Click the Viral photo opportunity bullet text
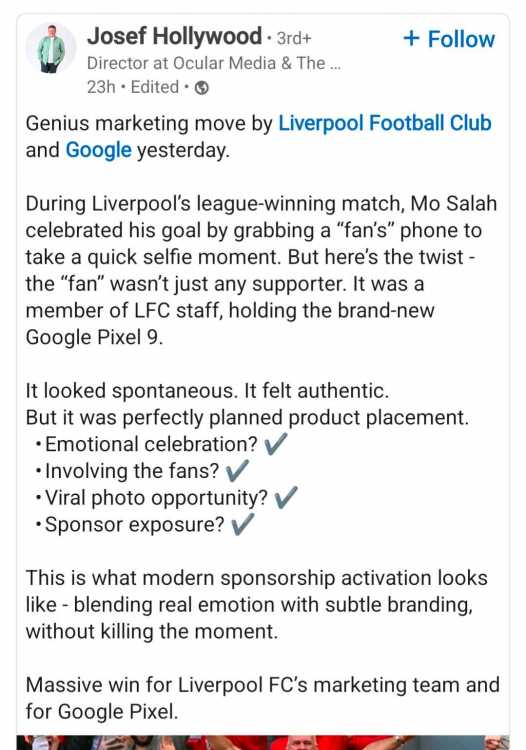Image resolution: width=526 pixels, height=750 pixels. point(156,498)
